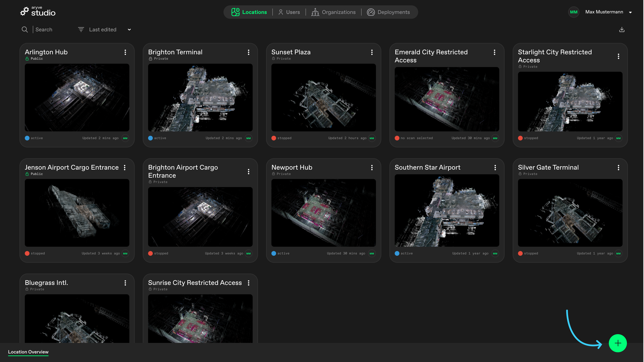
Task: Open Max Mustermann account dropdown arrow
Action: coord(630,12)
